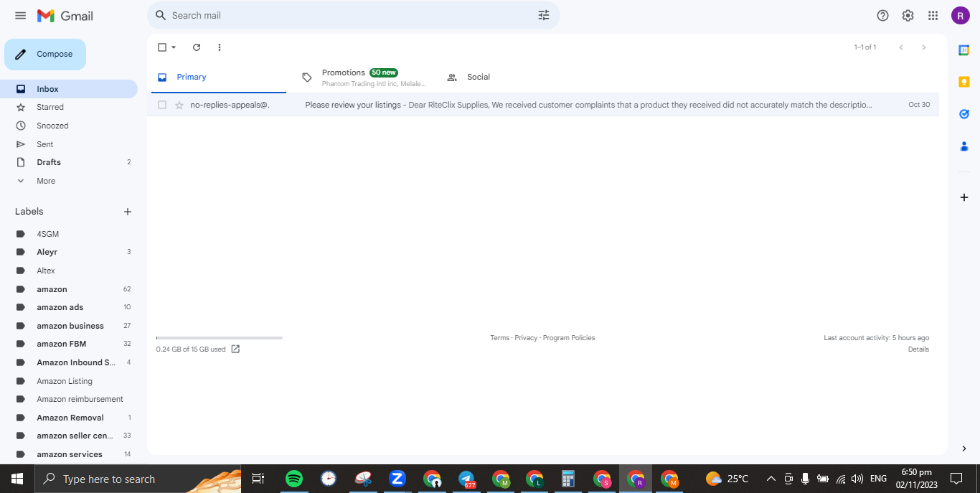
Task: Open Contacts in side panel
Action: (x=964, y=146)
